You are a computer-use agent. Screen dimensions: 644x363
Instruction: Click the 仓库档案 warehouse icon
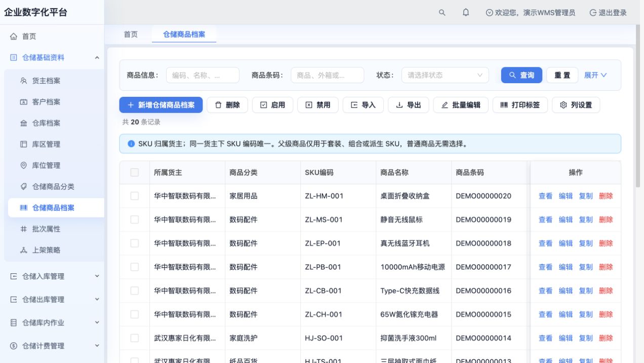coord(23,123)
